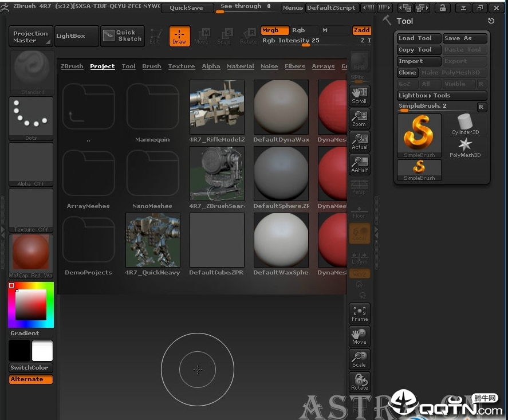
Task: Open the Menus toggle in title bar
Action: click(x=293, y=8)
